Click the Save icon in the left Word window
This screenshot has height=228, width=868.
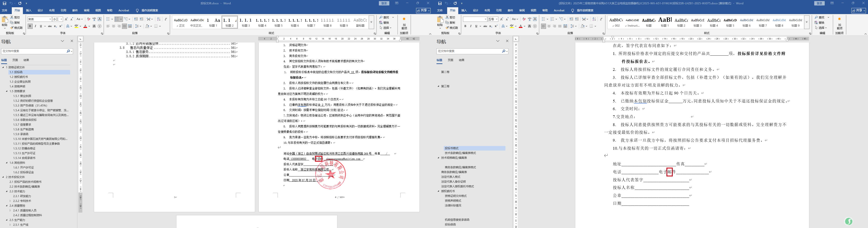pos(4,3)
